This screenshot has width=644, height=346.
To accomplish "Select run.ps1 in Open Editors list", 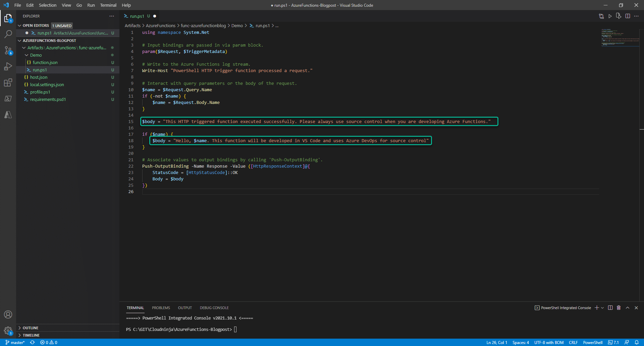I will pyautogui.click(x=68, y=33).
